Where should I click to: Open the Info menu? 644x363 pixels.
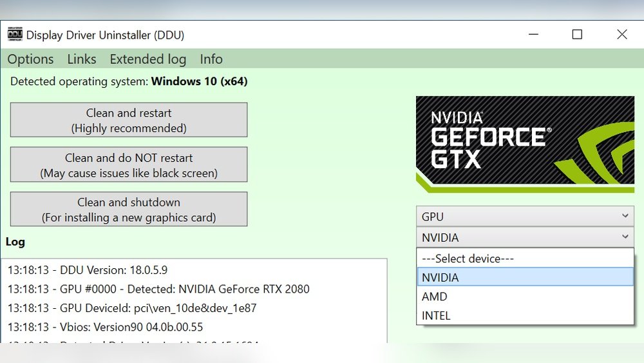(211, 59)
